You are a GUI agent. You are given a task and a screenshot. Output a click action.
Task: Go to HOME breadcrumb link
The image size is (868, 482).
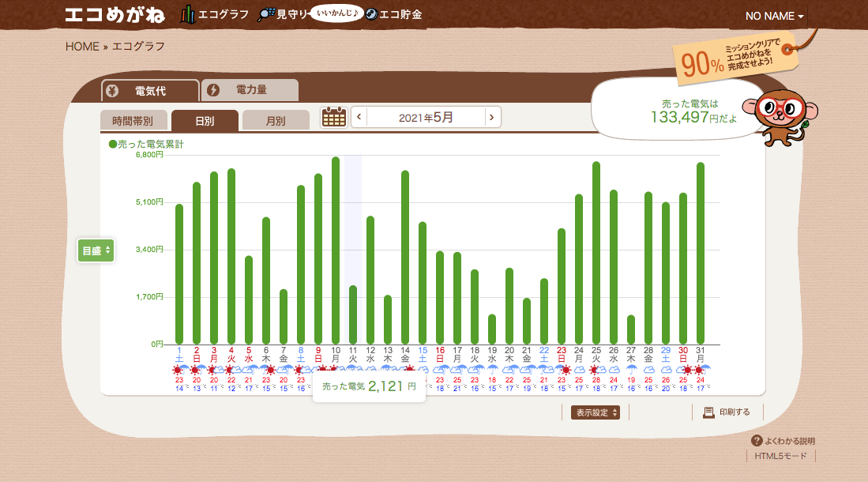pos(82,47)
